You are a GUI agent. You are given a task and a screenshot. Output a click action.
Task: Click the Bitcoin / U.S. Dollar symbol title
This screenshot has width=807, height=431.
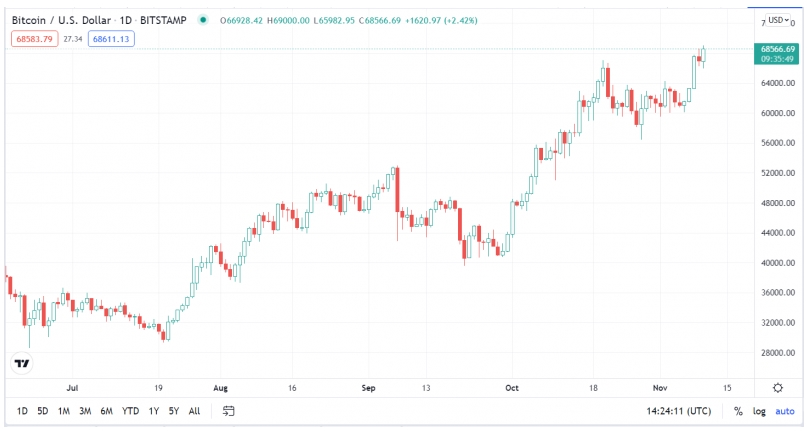[59, 20]
